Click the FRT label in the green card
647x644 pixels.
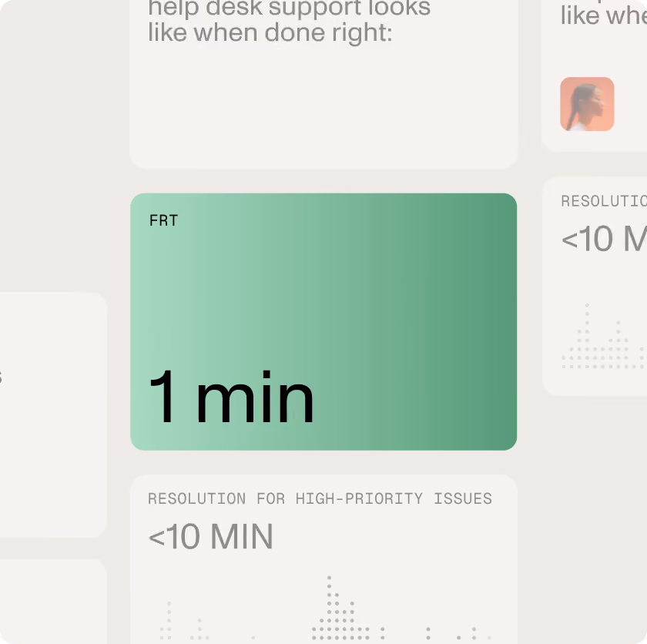pos(163,220)
